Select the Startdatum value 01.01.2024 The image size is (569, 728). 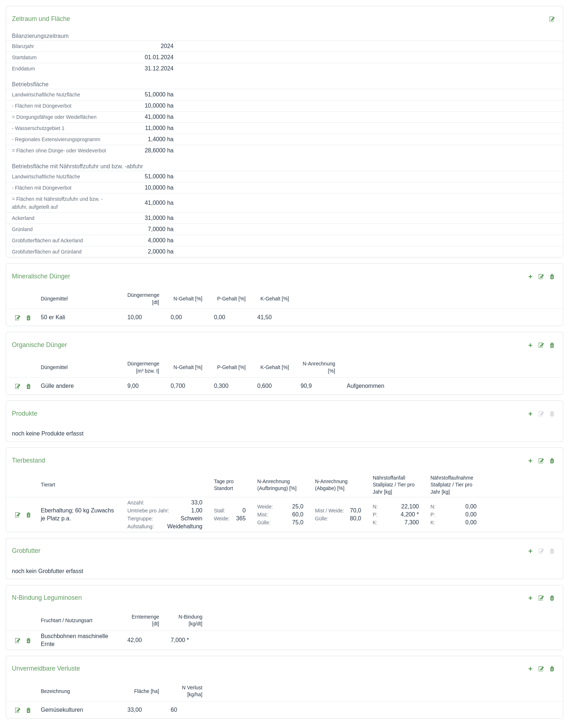click(159, 57)
